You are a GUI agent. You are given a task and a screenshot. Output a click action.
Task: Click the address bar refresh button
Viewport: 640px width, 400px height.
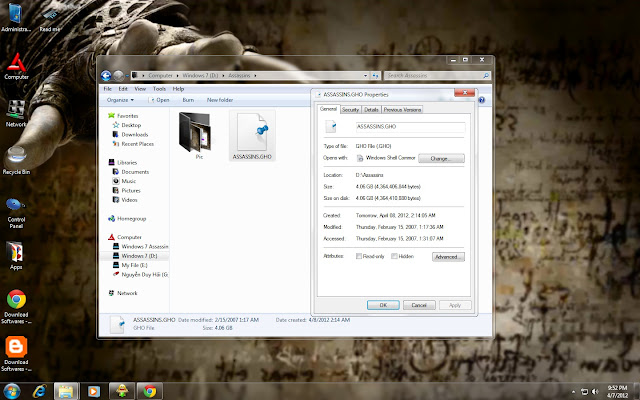pyautogui.click(x=375, y=76)
